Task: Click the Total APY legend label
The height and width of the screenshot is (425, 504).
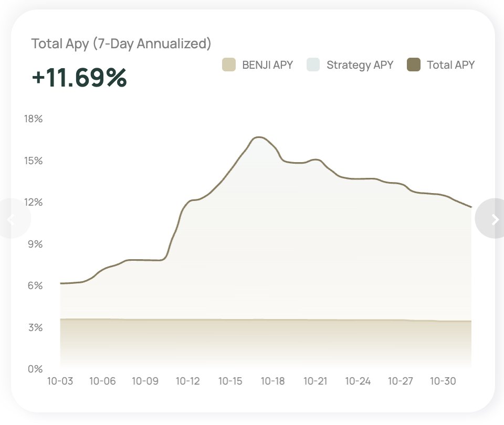Action: tap(450, 65)
